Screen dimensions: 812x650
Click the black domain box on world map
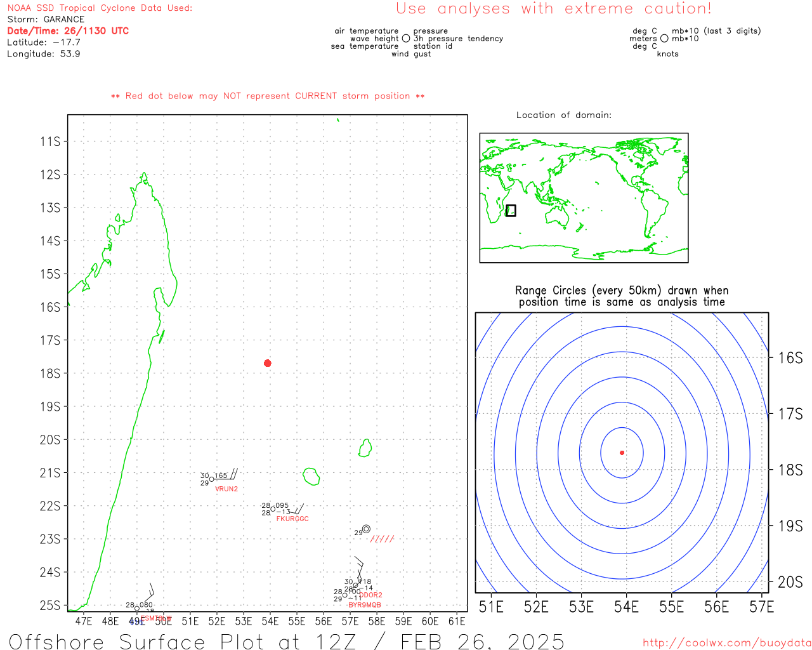[511, 211]
